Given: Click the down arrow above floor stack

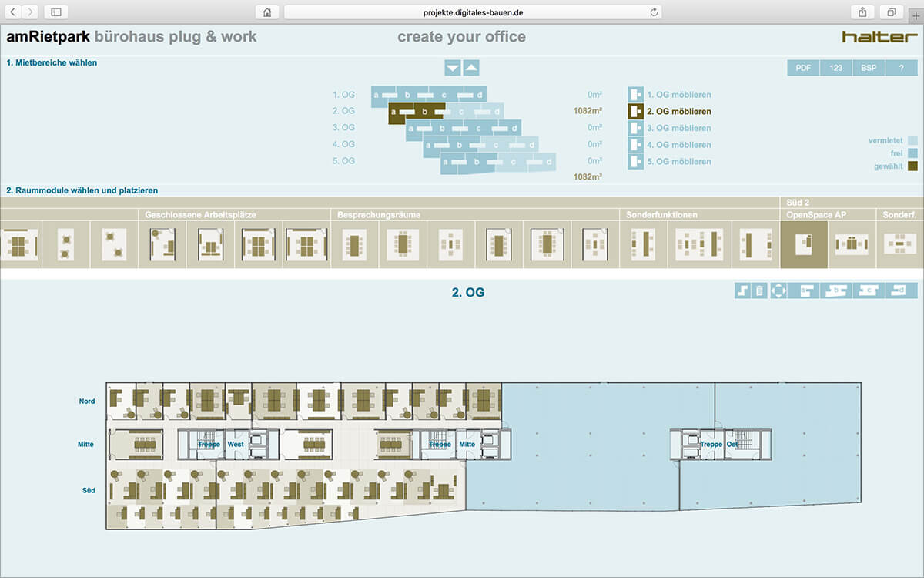Looking at the screenshot, I should pyautogui.click(x=453, y=68).
